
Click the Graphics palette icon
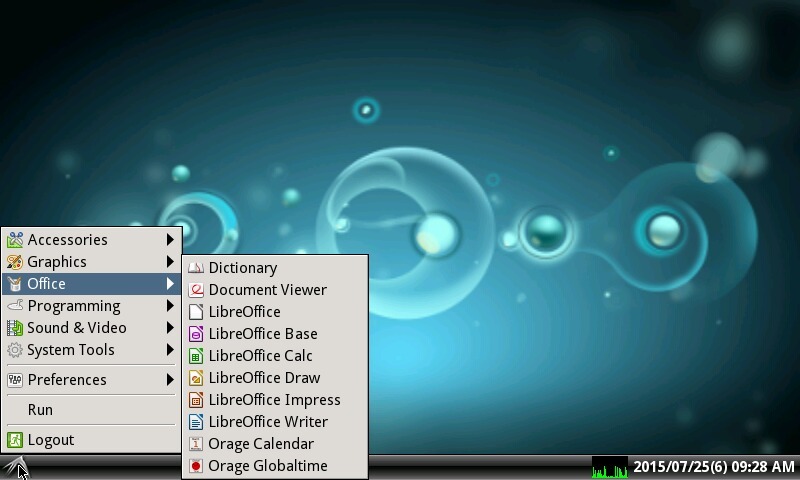[15, 262]
